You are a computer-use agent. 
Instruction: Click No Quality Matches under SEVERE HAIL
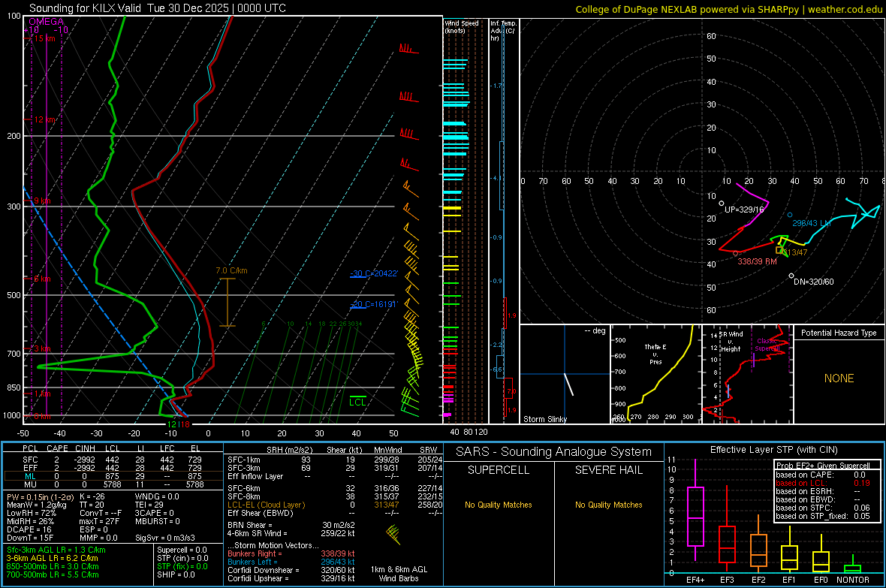tap(608, 505)
